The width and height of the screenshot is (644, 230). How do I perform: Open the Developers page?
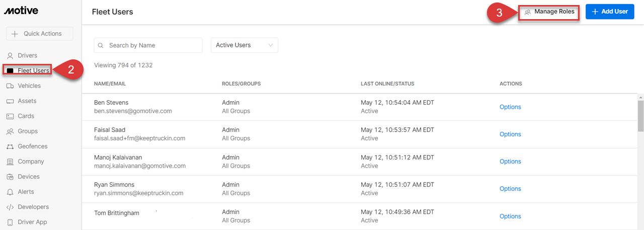[x=33, y=207]
